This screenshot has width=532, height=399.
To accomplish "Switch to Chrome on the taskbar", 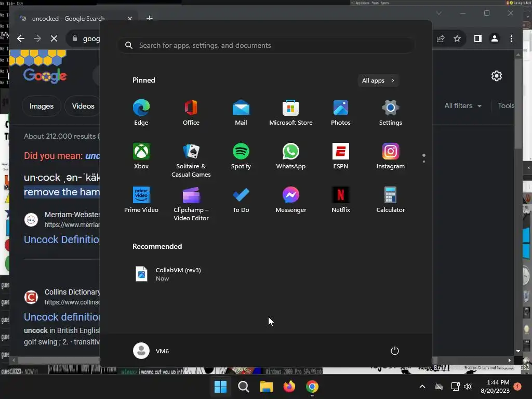I will click(312, 387).
